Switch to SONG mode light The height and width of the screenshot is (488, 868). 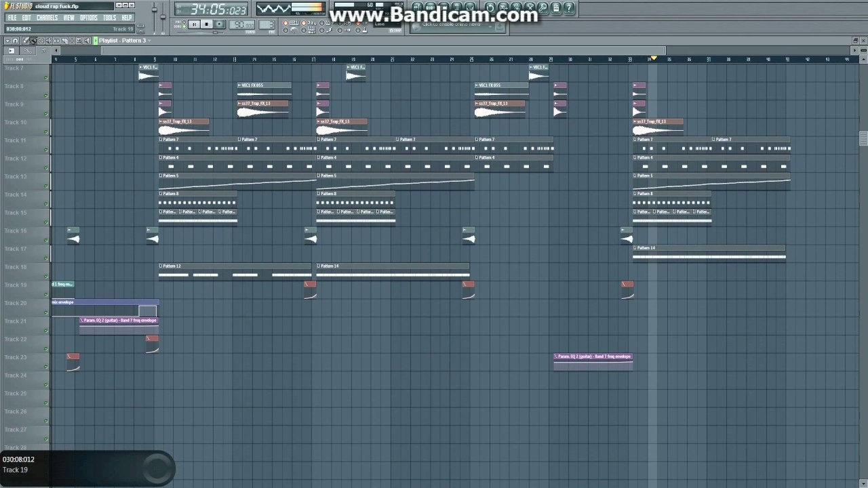[x=184, y=26]
